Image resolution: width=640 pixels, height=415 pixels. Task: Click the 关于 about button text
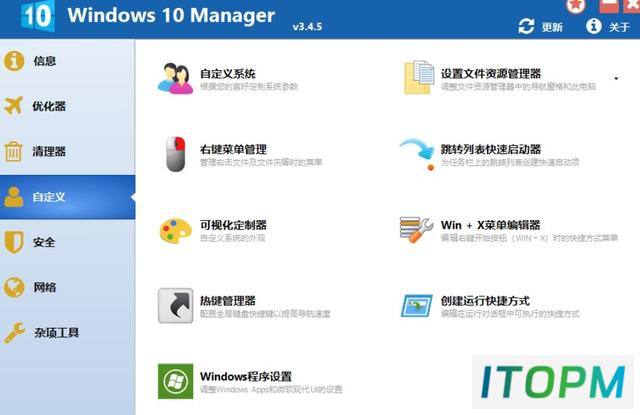coord(619,27)
